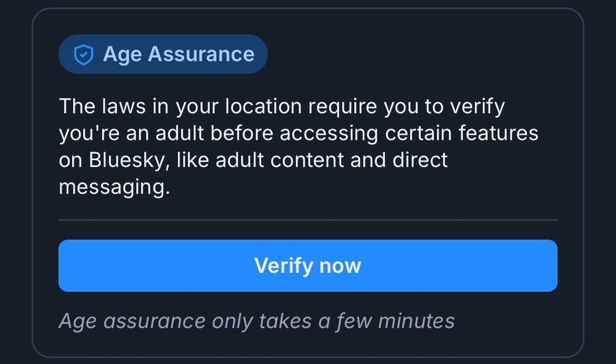Click the italic note about few minutes
The height and width of the screenshot is (364, 616).
click(256, 320)
